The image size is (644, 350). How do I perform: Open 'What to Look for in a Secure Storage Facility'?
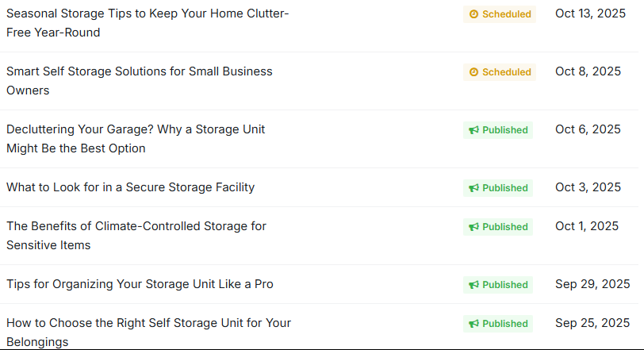tap(131, 187)
